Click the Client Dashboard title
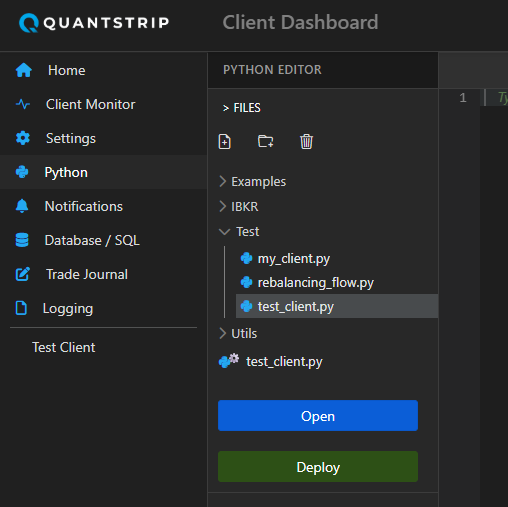 coord(300,22)
